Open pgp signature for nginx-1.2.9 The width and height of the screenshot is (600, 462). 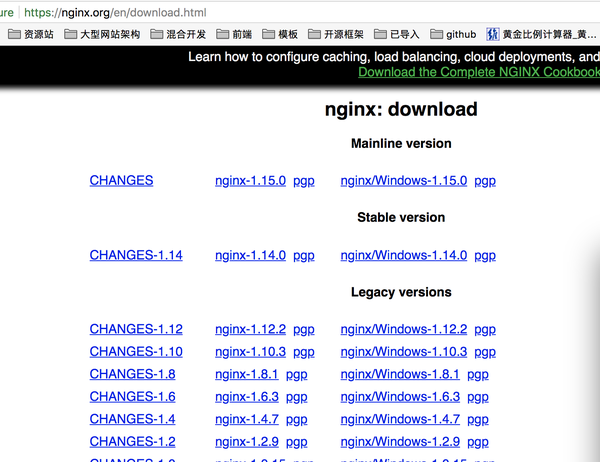click(297, 442)
